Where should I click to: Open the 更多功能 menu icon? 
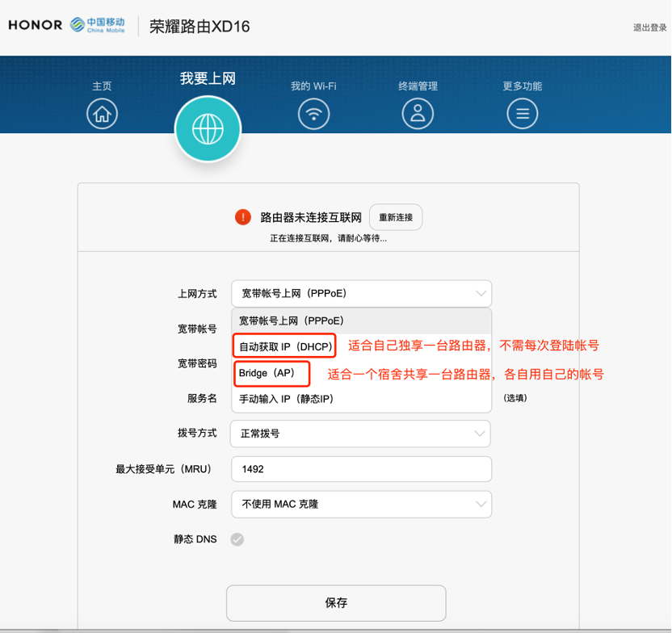point(523,114)
